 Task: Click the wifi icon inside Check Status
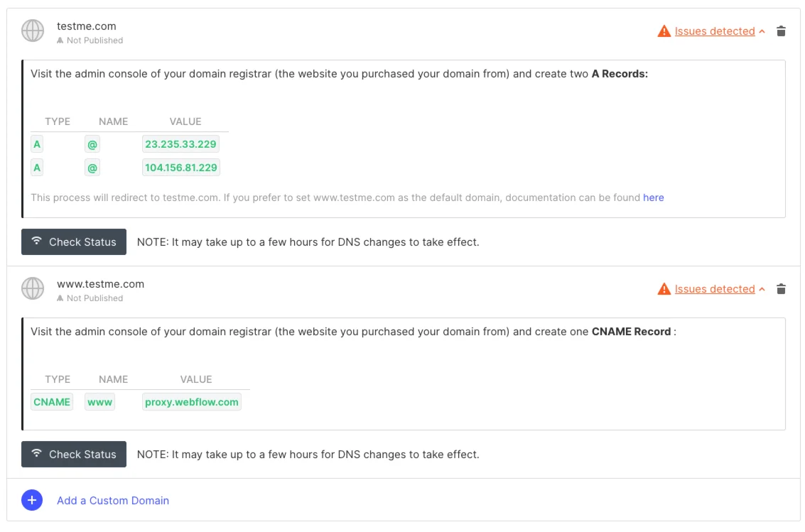click(x=36, y=241)
